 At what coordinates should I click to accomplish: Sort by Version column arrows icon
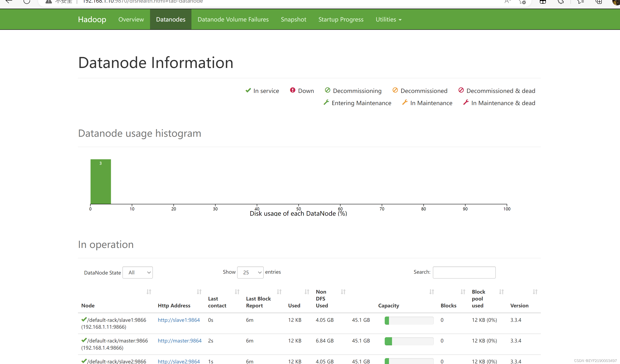[x=535, y=292]
